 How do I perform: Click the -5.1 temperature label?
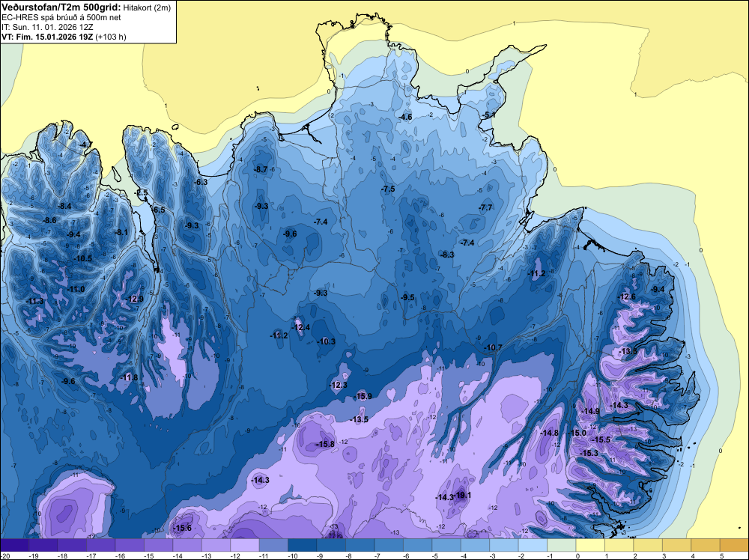pyautogui.click(x=488, y=115)
